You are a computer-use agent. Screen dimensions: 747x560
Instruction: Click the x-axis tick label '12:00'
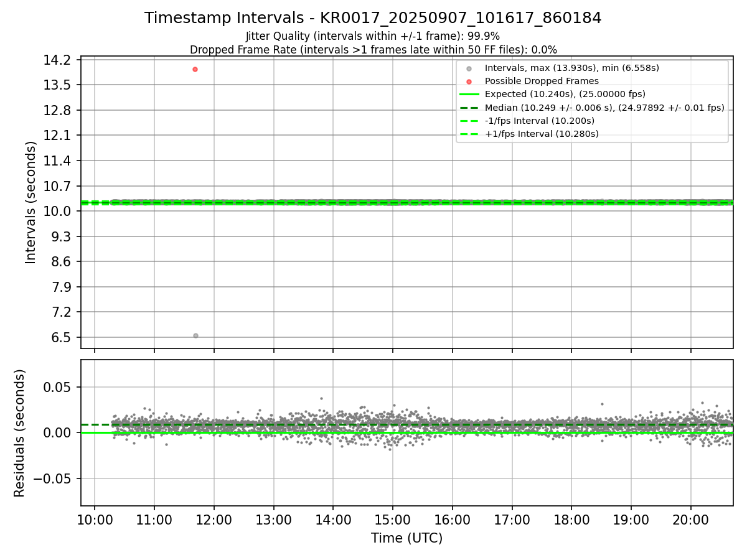pyautogui.click(x=214, y=520)
